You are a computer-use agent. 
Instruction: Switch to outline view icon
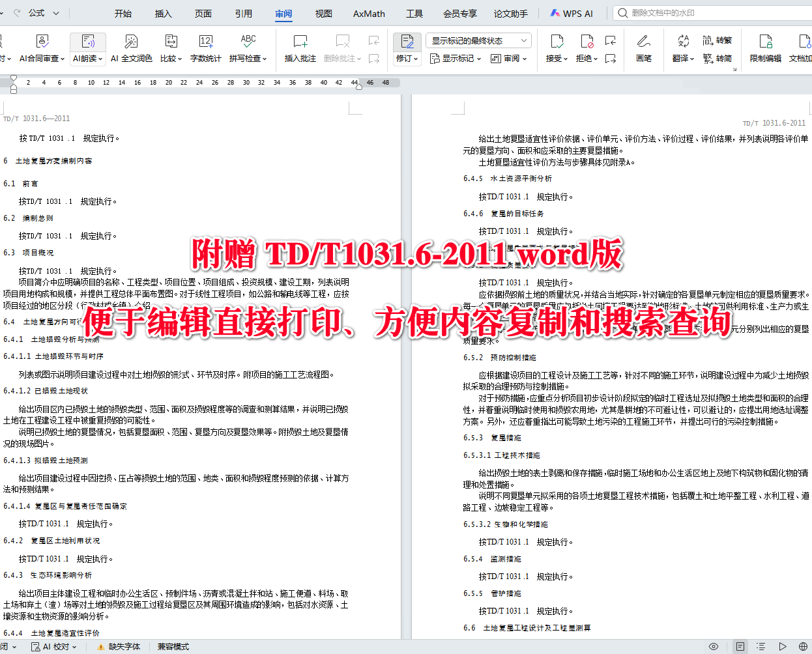761,647
